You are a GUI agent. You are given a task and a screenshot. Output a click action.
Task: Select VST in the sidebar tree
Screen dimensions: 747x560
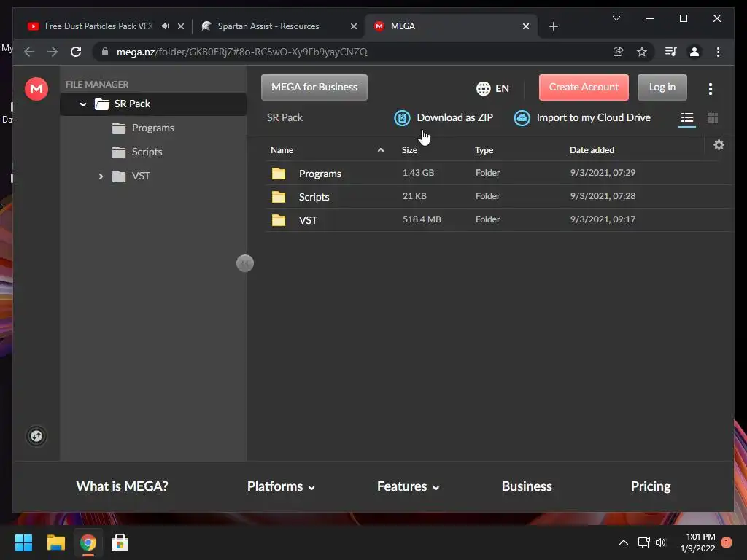click(x=141, y=176)
